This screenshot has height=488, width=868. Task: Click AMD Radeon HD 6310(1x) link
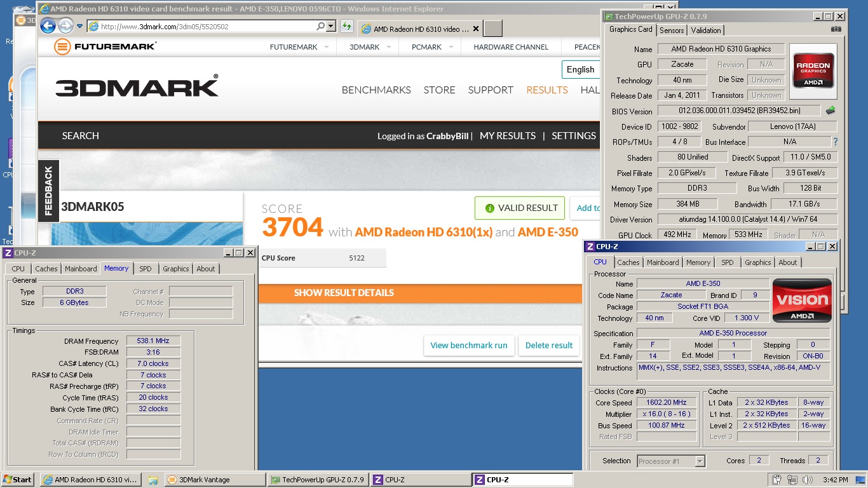(x=424, y=232)
